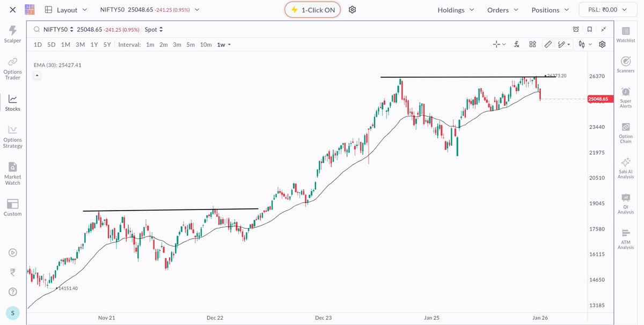This screenshot has width=644, height=325.
Task: Open the 1w interval dropdown
Action: point(224,45)
